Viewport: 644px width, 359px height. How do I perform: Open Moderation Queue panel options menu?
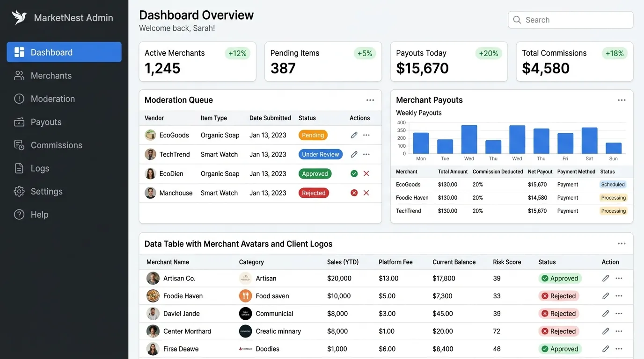[370, 100]
